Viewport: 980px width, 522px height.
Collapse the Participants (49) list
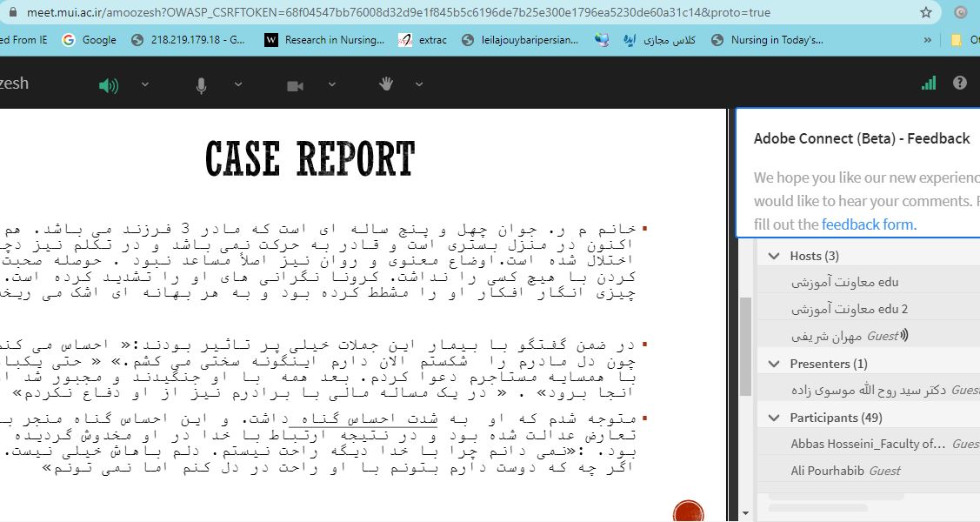[774, 418]
